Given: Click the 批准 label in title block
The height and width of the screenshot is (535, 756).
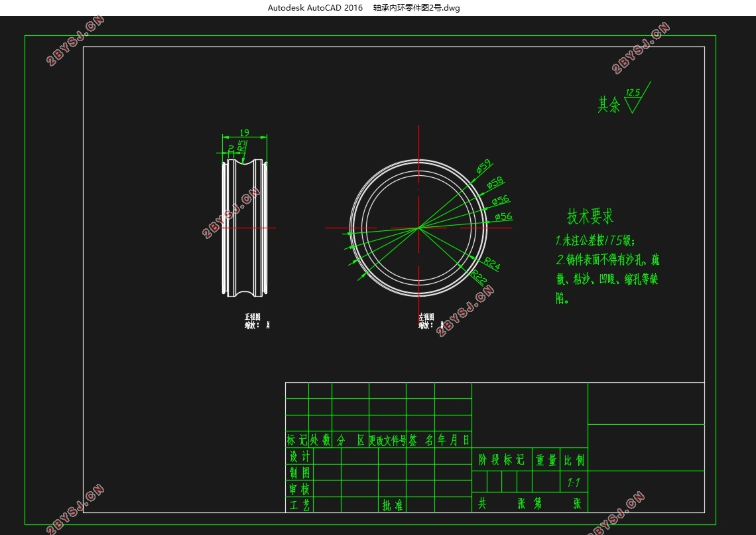Looking at the screenshot, I should coord(393,505).
